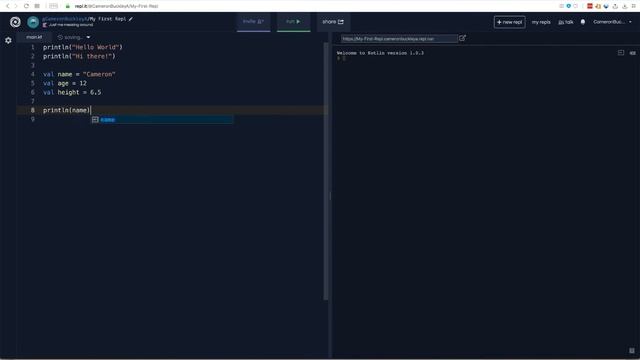Edit repl name with pencil icon

click(x=131, y=19)
